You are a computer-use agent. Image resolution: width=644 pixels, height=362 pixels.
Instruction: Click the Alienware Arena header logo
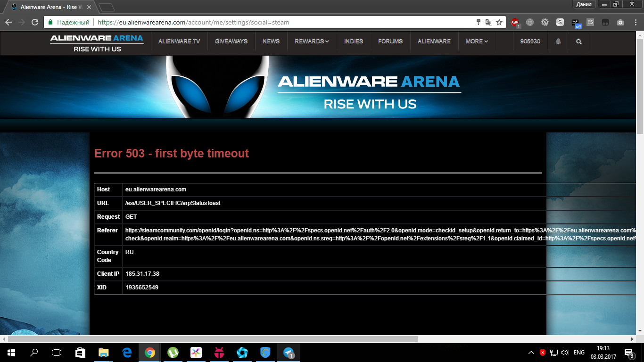click(97, 43)
